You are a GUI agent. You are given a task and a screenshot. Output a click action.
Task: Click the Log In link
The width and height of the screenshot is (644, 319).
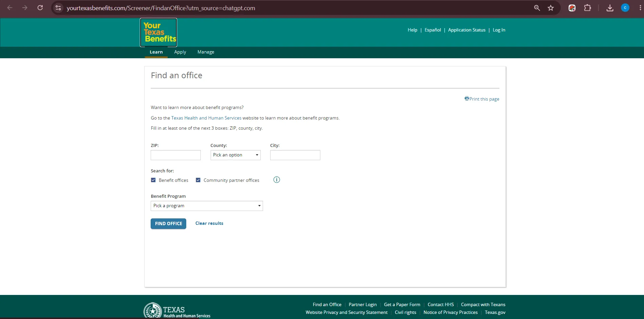[x=499, y=30]
